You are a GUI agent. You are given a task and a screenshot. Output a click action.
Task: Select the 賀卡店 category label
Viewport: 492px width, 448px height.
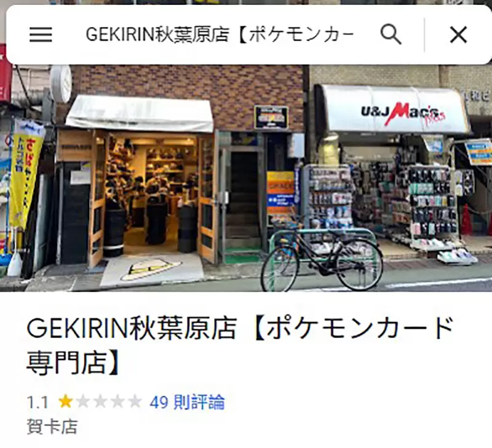[52, 426]
